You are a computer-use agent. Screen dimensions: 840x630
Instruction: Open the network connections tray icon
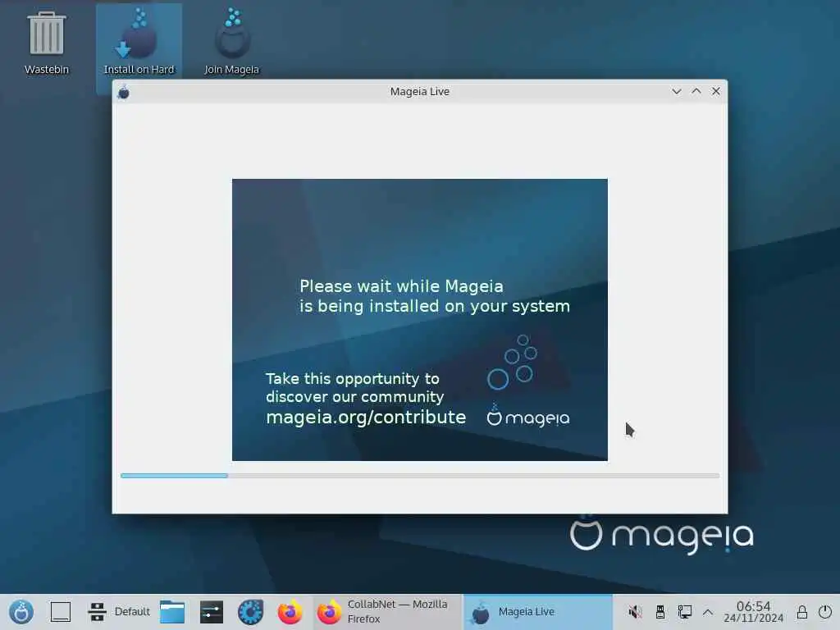[x=685, y=612]
